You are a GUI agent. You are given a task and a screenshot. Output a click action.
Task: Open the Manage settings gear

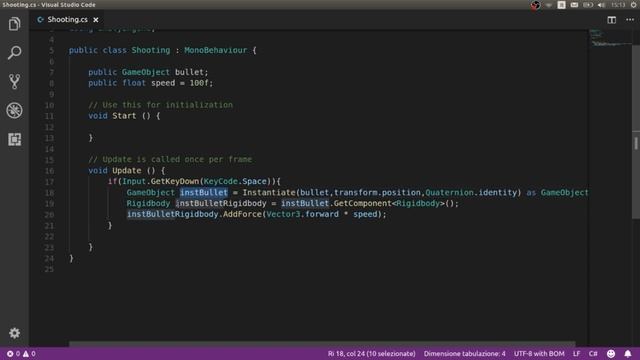[14, 333]
